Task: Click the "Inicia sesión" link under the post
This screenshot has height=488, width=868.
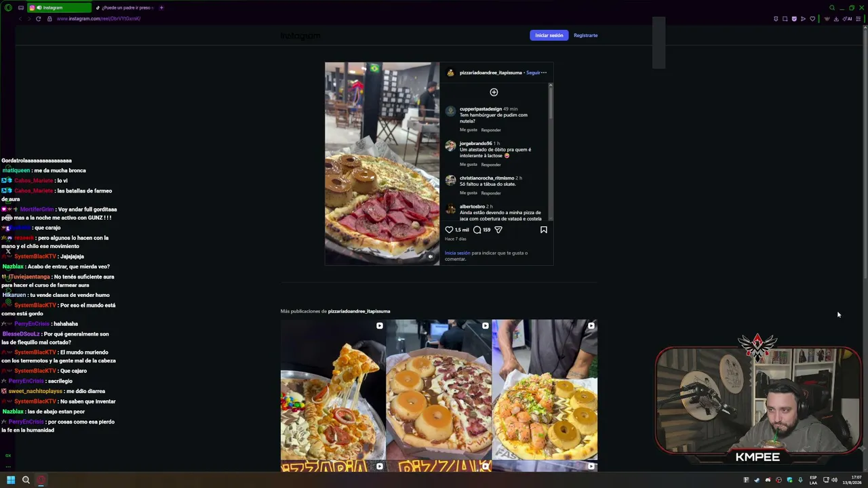Action: pos(457,253)
